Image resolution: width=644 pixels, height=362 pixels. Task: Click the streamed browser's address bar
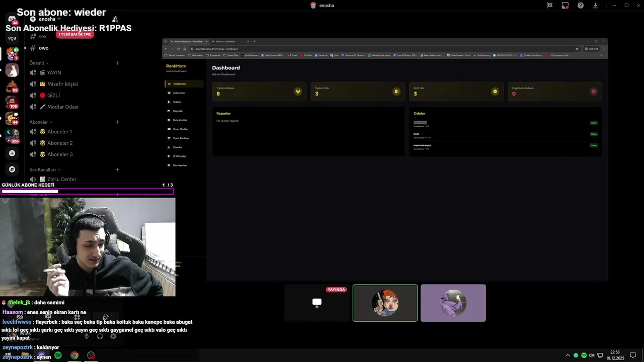tap(385, 49)
